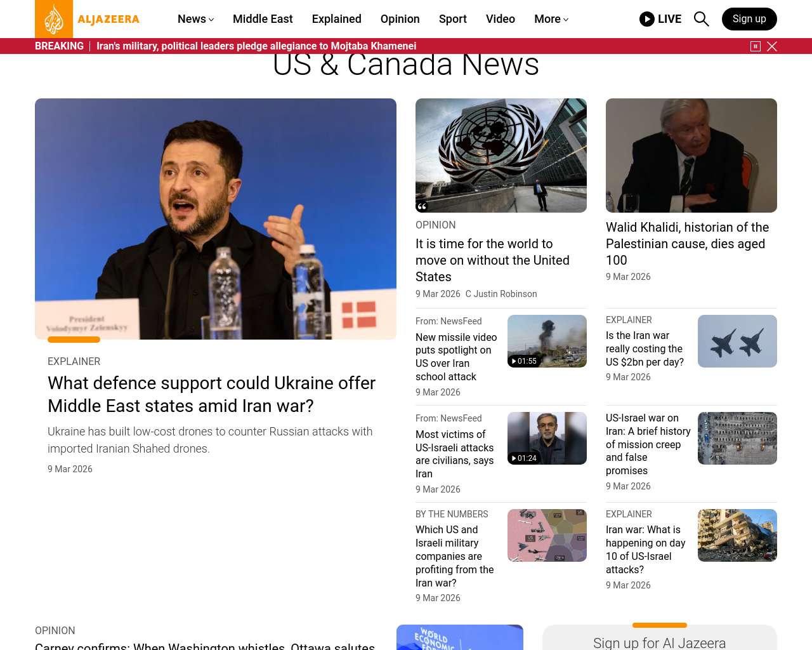Click the military companies infographic thumbnail
The image size is (812, 650).
(547, 535)
